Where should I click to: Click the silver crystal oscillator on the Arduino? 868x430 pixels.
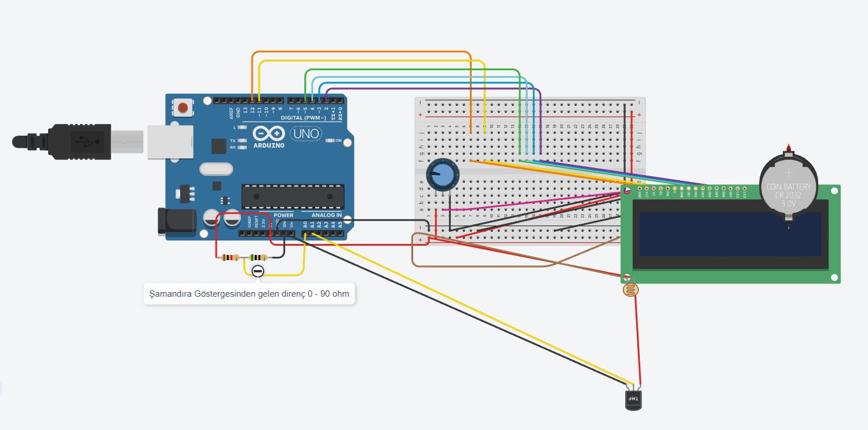[x=216, y=169]
